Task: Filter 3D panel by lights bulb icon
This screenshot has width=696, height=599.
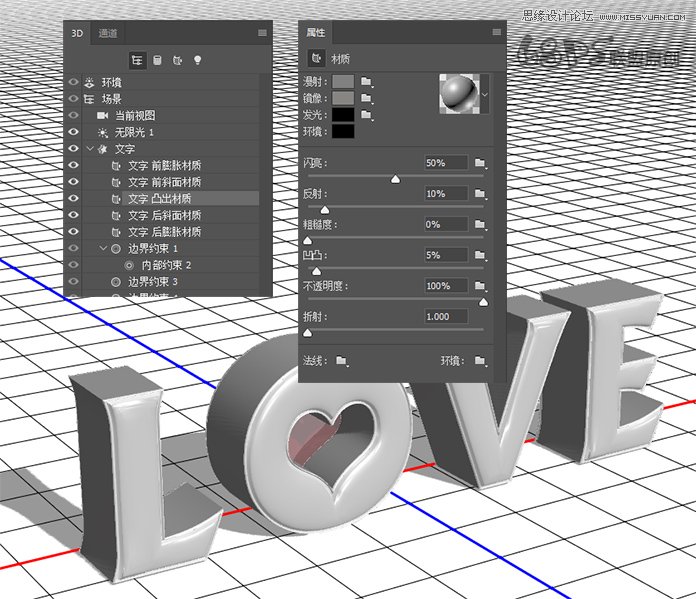Action: tap(198, 60)
